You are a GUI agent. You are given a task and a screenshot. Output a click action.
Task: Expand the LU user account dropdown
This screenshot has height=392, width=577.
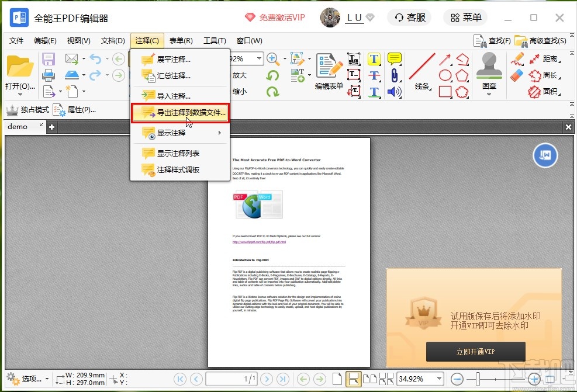coord(371,18)
